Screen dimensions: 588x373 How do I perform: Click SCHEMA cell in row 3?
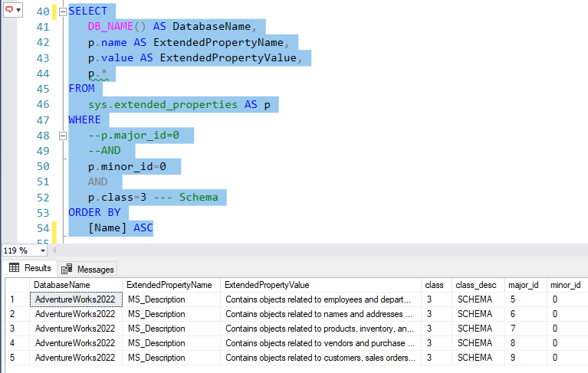point(478,329)
